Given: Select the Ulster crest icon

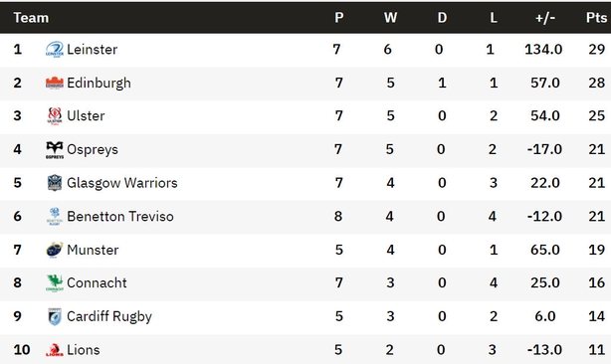Looking at the screenshot, I should [55, 116].
